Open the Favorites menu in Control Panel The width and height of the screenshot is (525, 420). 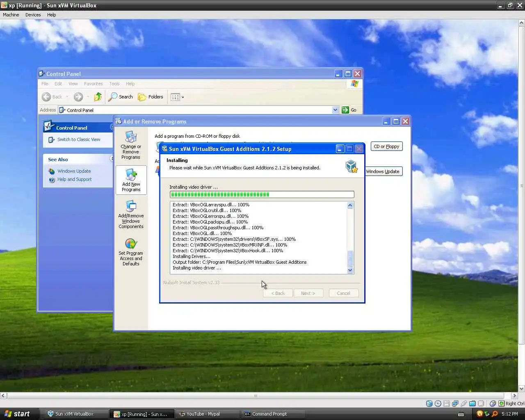pos(93,84)
